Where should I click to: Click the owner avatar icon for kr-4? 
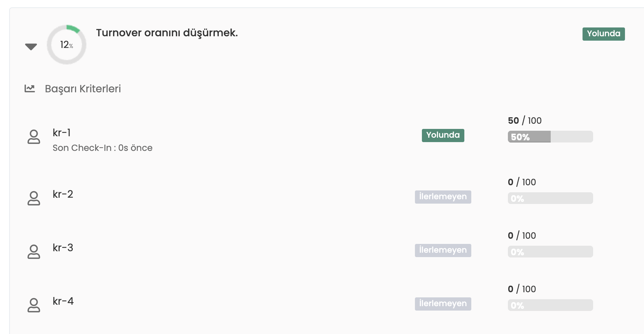(x=34, y=305)
